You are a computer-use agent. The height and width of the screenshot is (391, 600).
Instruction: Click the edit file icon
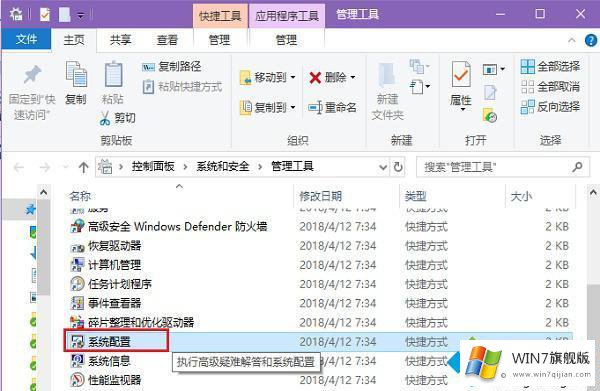pos(490,92)
